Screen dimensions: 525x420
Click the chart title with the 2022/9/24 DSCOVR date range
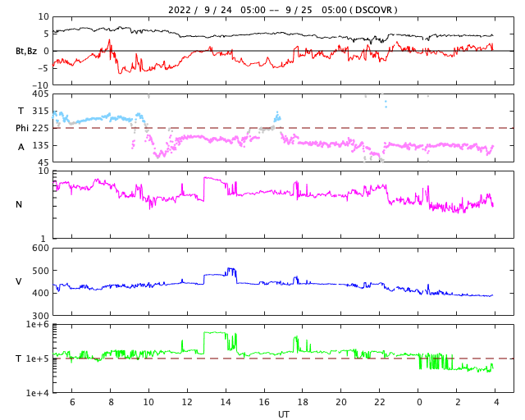pos(282,10)
